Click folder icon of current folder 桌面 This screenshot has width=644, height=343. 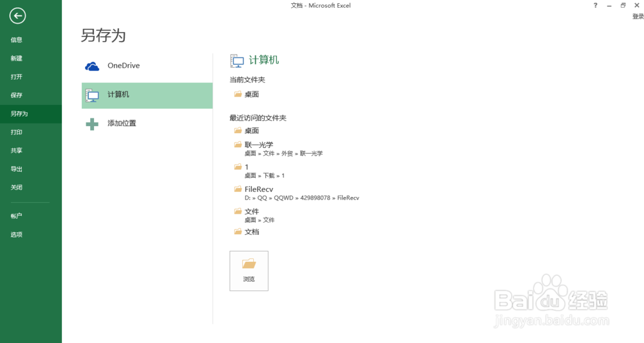point(238,94)
